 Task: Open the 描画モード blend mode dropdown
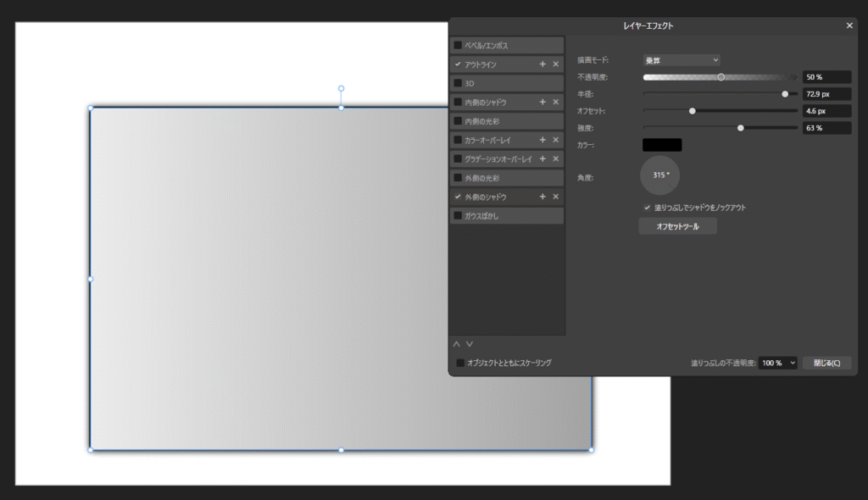682,60
